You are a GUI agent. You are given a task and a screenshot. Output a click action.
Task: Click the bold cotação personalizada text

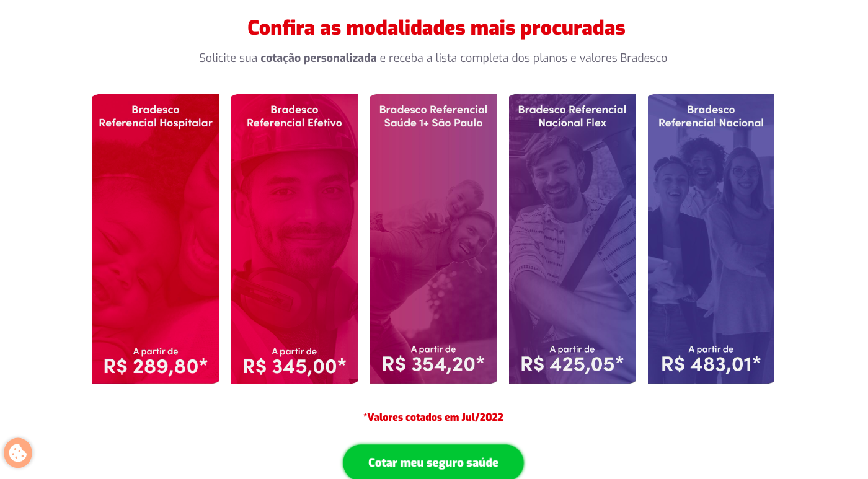click(x=318, y=58)
